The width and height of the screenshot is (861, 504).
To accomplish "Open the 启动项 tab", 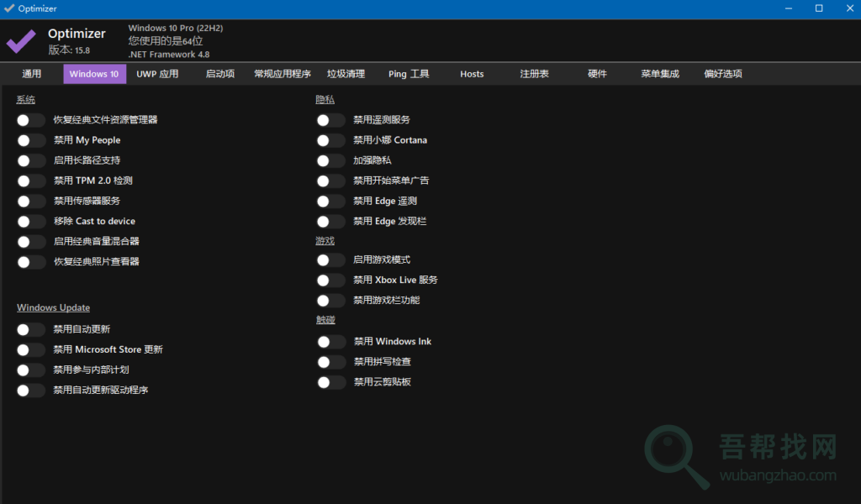I will 220,74.
